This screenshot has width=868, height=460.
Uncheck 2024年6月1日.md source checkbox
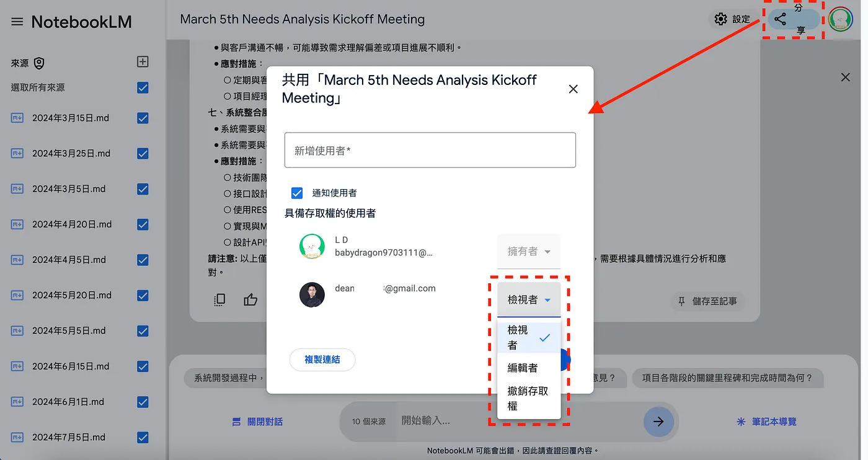click(x=143, y=402)
